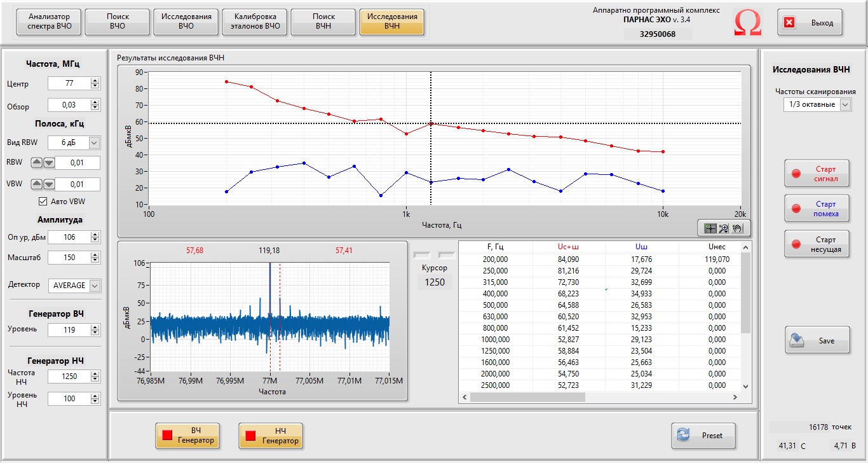Click the table's scroll left arrow
Image resolution: width=868 pixels, height=463 pixels.
point(464,397)
